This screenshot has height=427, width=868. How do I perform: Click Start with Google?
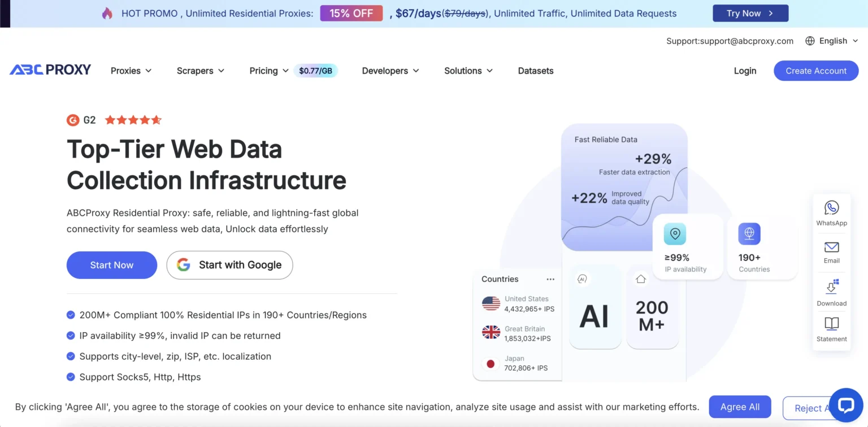point(229,264)
